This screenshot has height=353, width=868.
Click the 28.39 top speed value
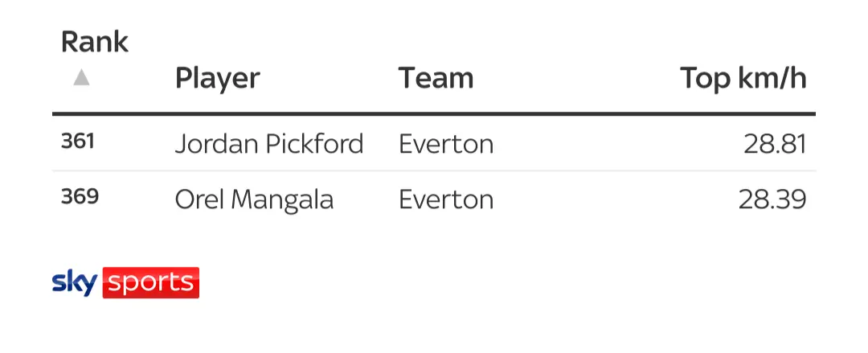pyautogui.click(x=772, y=199)
